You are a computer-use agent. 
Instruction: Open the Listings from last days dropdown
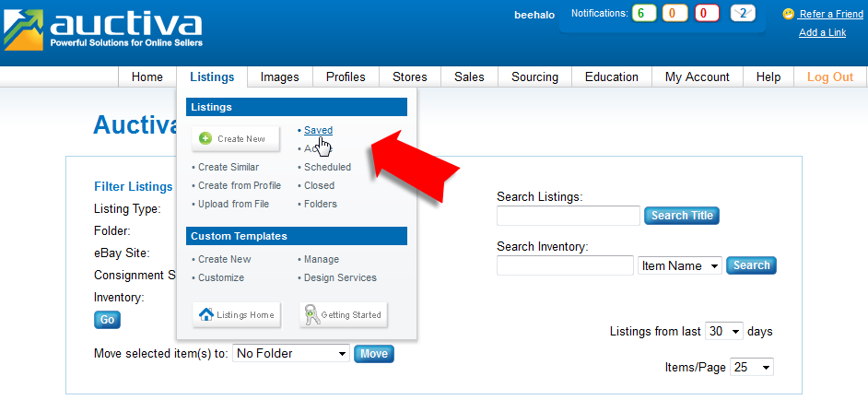pos(723,331)
